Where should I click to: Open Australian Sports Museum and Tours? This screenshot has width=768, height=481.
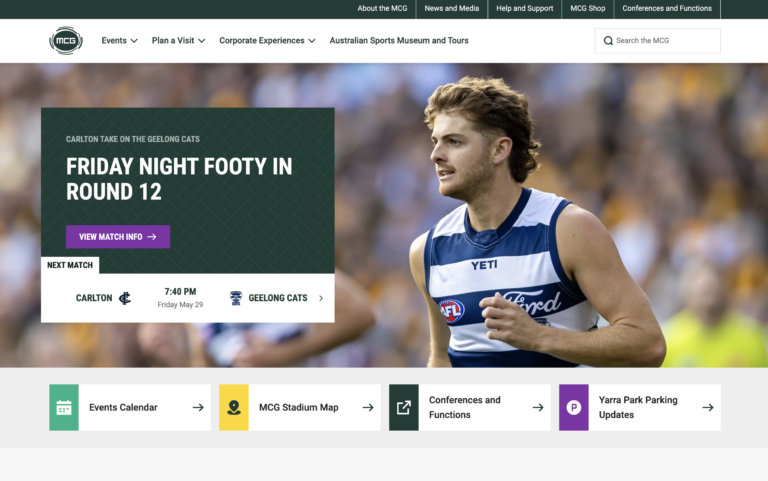coord(399,41)
